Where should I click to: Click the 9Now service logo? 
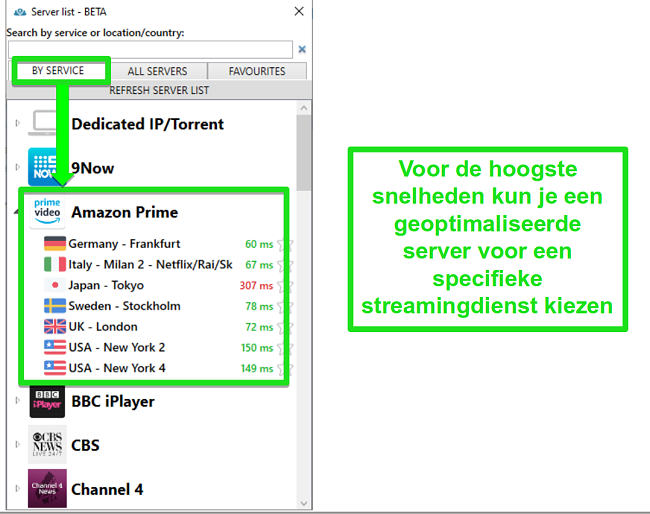click(x=45, y=167)
